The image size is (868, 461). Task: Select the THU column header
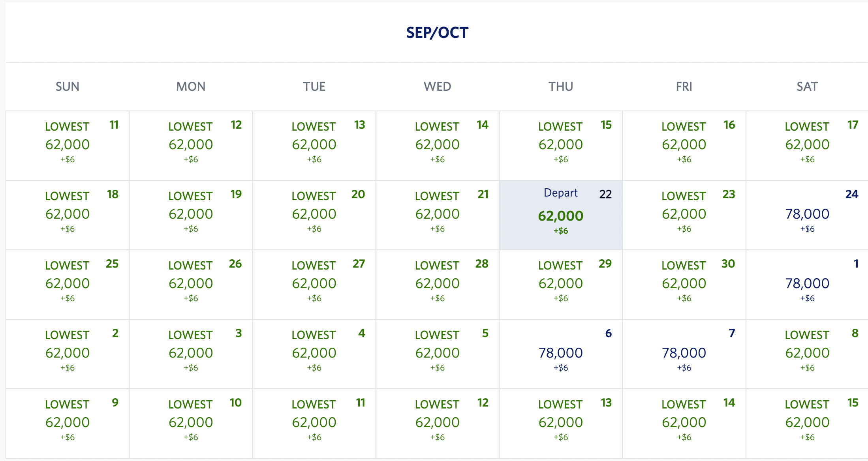click(561, 86)
